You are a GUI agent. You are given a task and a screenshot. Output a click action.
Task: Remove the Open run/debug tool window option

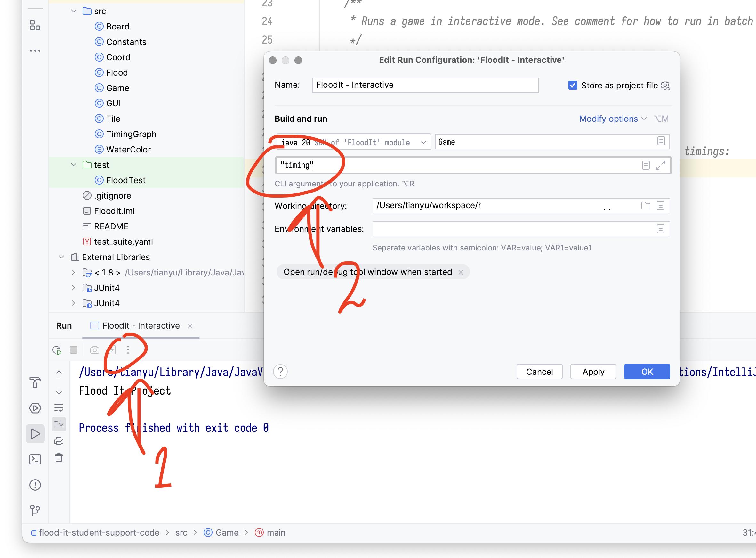[461, 272]
